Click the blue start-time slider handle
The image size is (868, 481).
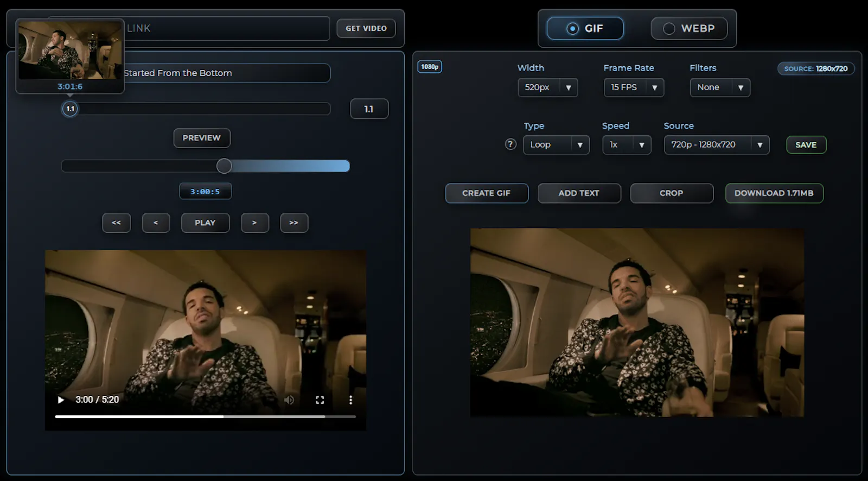pos(224,166)
